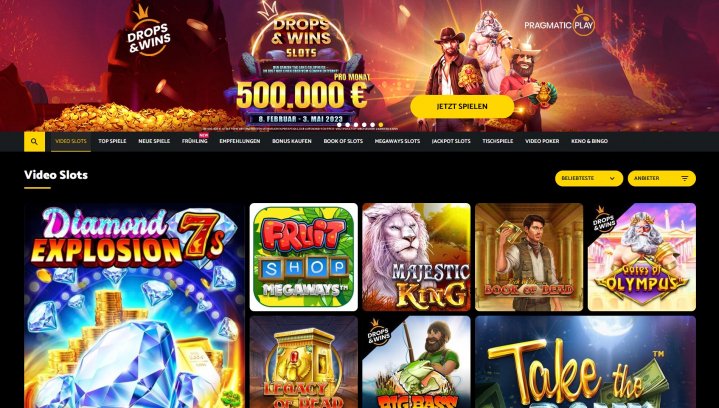Click the Jetzt Spielen button
This screenshot has width=719, height=408.
462,106
